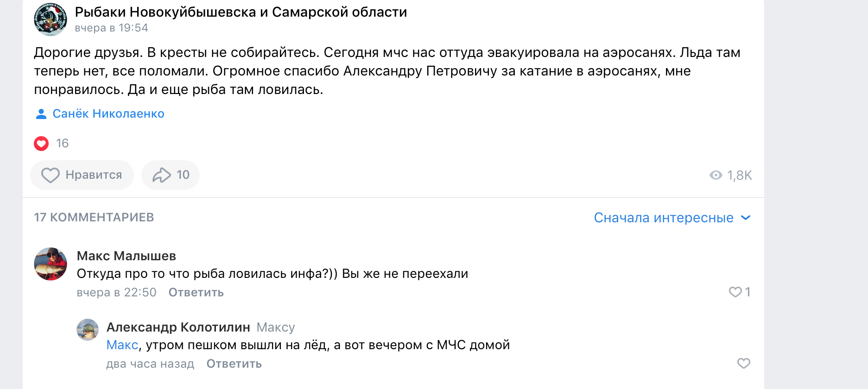Viewport: 868px width, 389px height.
Task: Click Ответить under Александр Колотилин's reply
Action: 234,364
